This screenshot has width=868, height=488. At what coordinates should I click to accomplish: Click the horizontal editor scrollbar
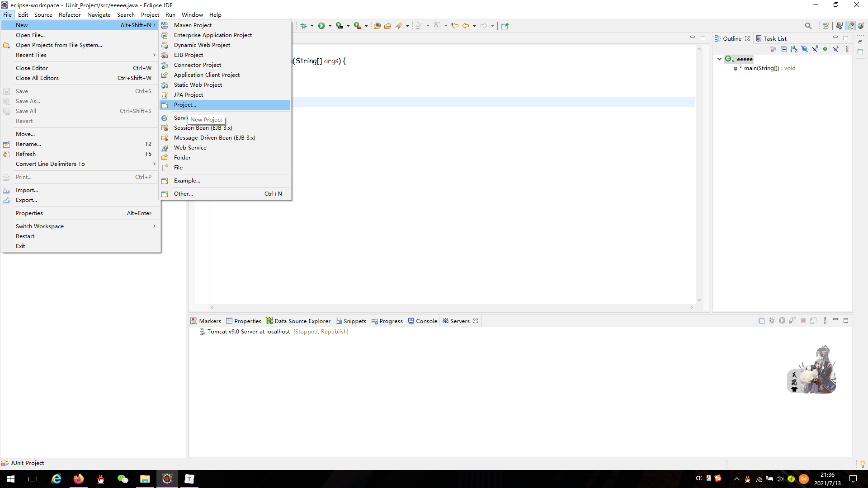452,308
